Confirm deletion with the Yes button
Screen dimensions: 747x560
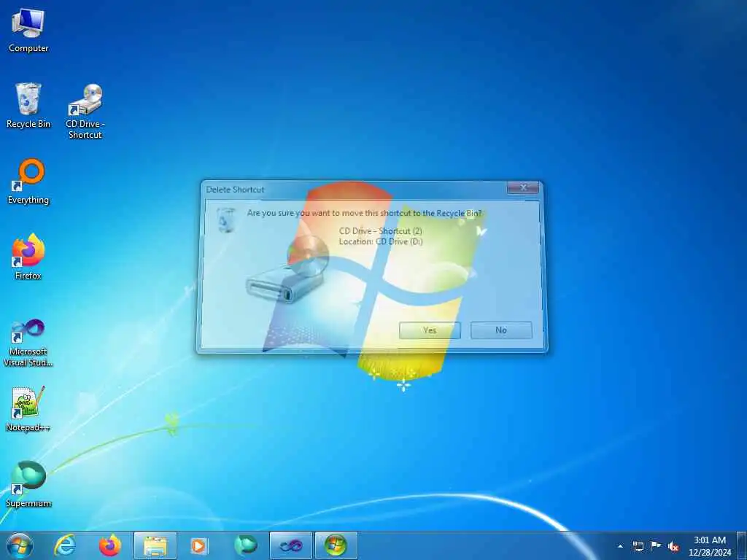tap(430, 330)
